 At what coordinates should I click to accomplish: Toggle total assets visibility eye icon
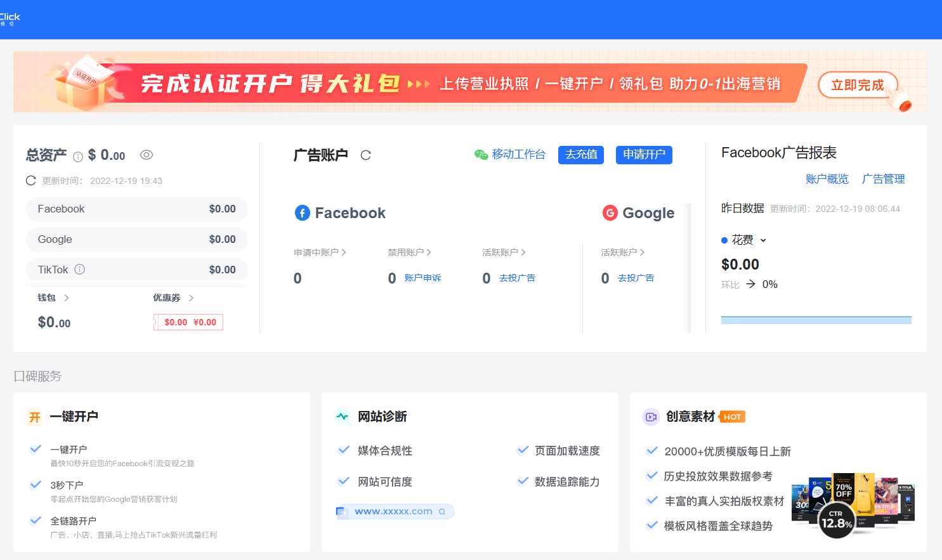[x=147, y=155]
